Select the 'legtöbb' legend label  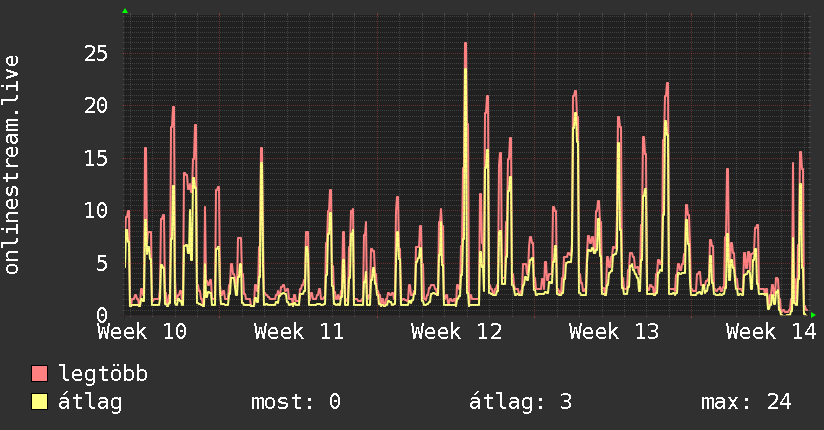click(x=103, y=374)
